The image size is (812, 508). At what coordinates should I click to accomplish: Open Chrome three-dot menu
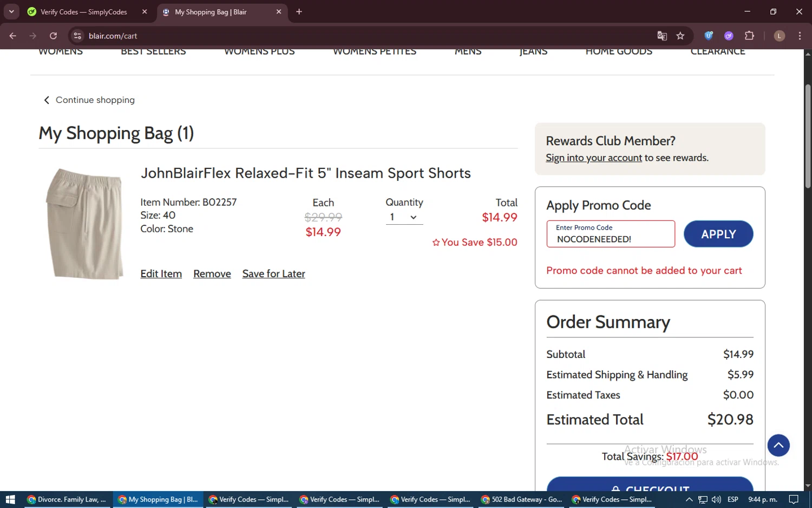pyautogui.click(x=800, y=36)
